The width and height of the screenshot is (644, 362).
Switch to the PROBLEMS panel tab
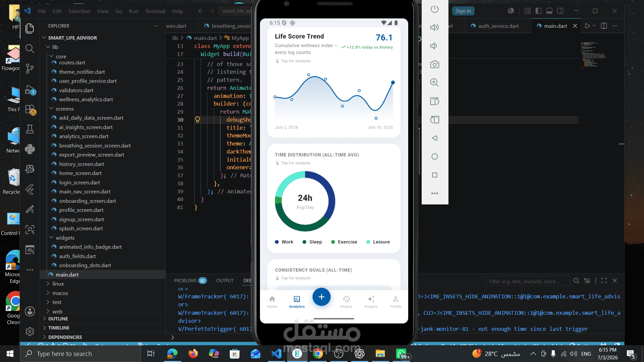[x=190, y=281]
